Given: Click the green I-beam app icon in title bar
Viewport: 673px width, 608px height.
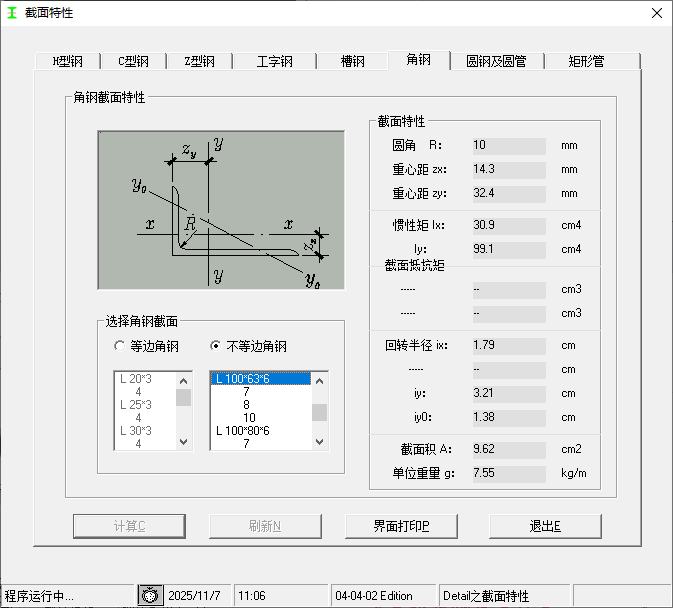Looking at the screenshot, I should click(12, 13).
